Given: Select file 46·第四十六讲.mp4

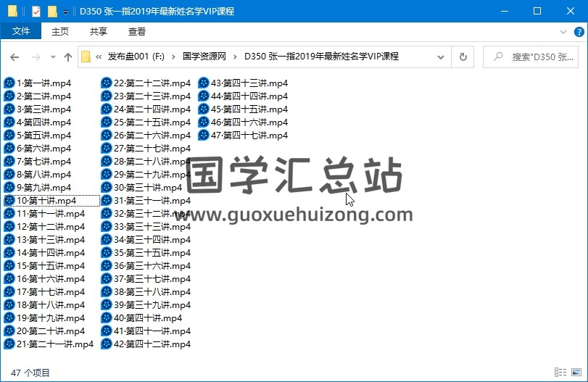Looking at the screenshot, I should coord(244,122).
